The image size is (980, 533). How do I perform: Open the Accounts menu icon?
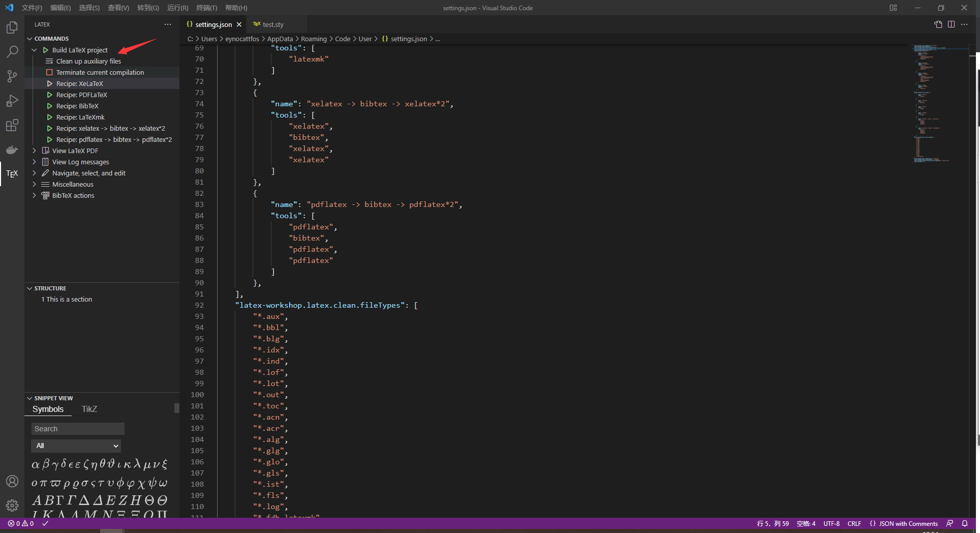click(x=12, y=481)
